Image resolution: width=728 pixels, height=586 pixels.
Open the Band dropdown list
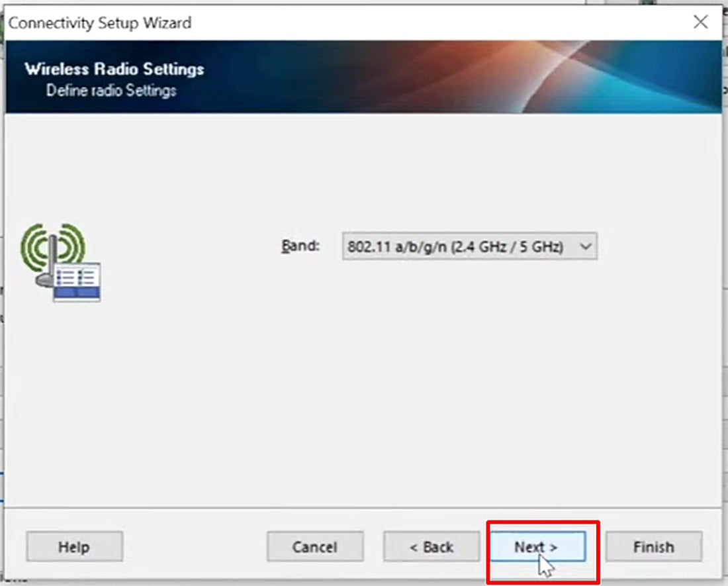pos(469,246)
